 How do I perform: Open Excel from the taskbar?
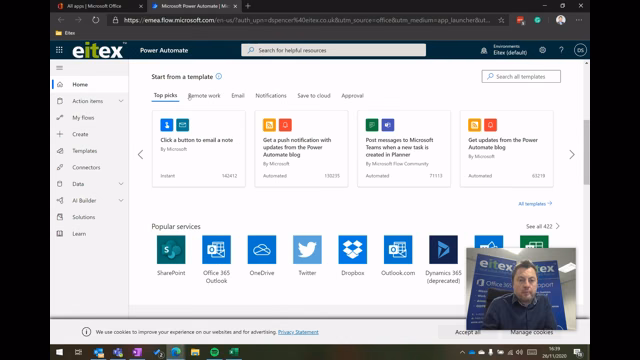click(x=234, y=352)
